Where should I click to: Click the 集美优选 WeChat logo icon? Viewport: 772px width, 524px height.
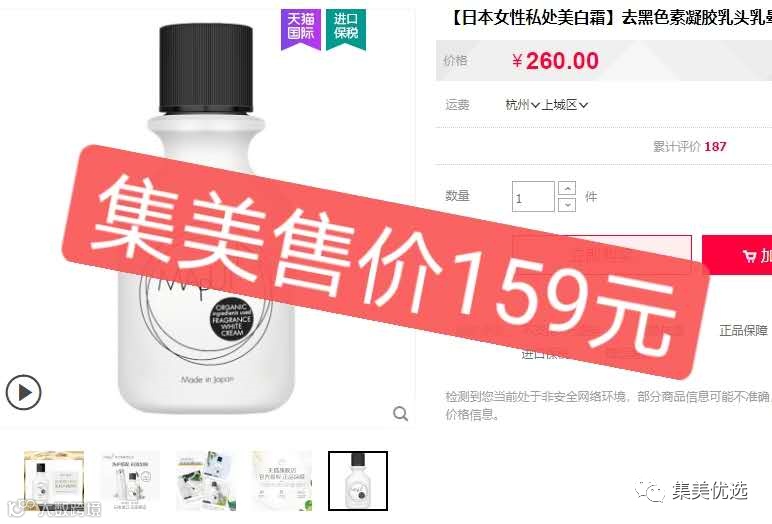[x=650, y=491]
